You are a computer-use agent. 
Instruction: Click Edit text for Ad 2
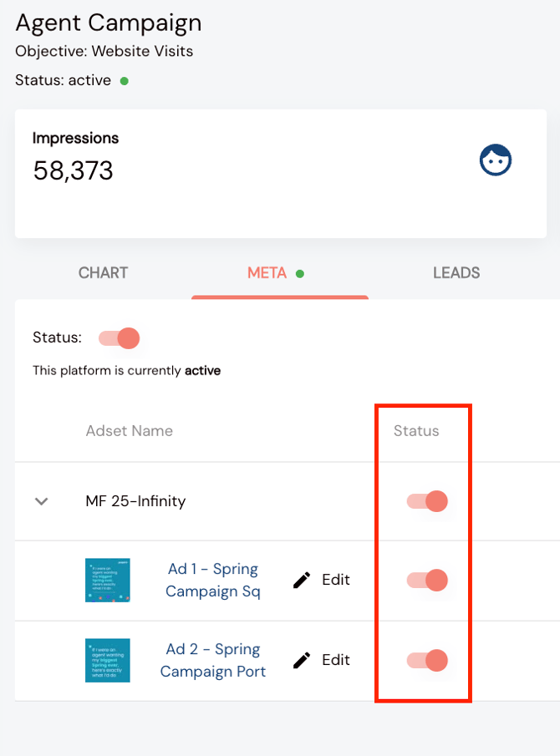(336, 660)
